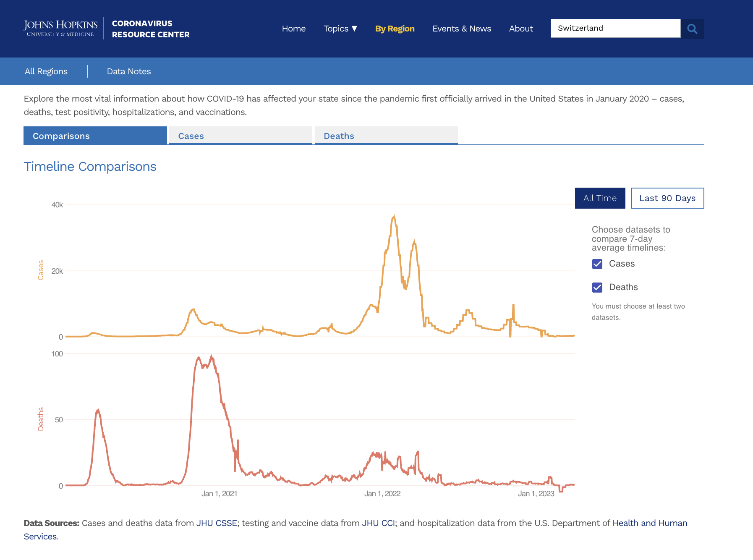
Task: Show Last 90 Days timeline
Action: [667, 198]
